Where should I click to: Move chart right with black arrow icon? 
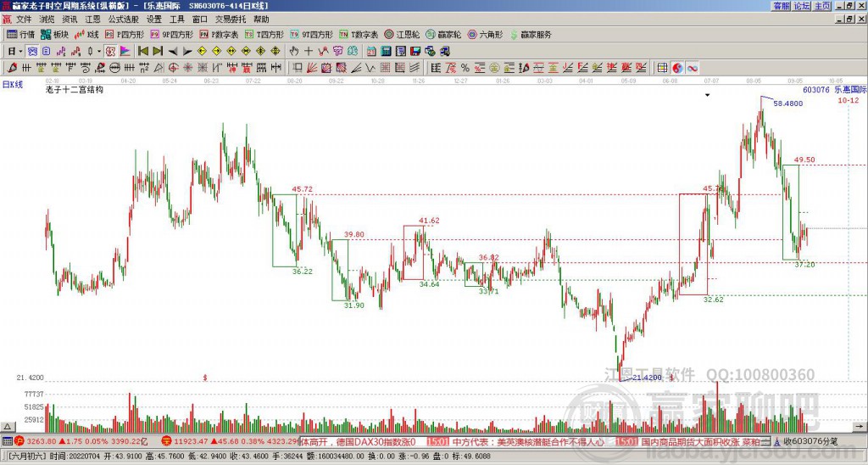click(187, 52)
